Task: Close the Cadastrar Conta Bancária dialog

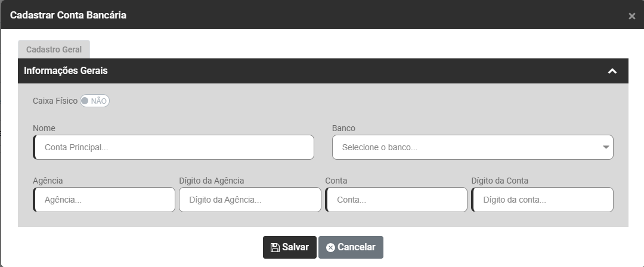Action: (631, 16)
